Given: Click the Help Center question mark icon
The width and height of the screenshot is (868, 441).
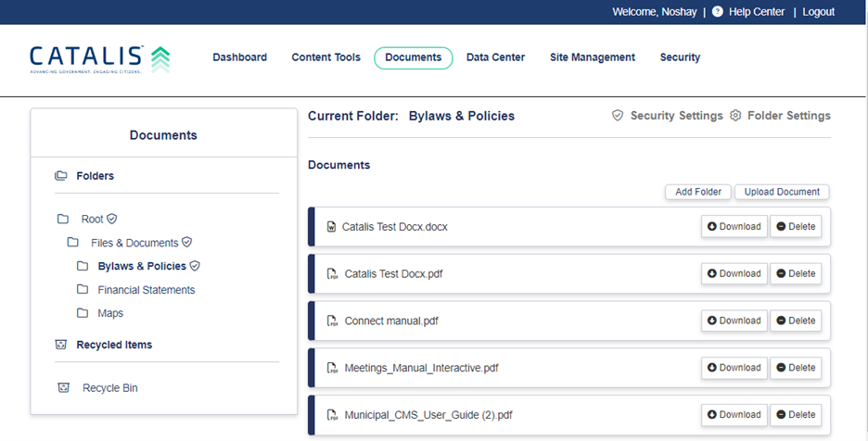Looking at the screenshot, I should click(x=717, y=12).
